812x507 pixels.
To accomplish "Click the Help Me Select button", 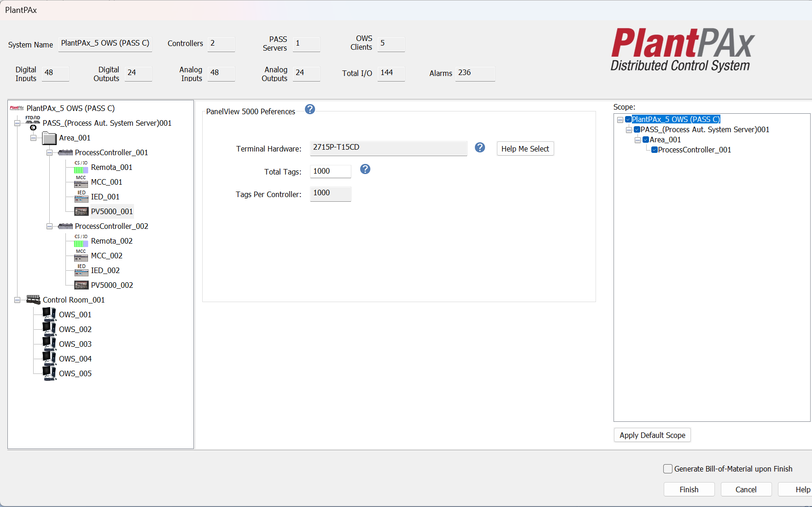I will tap(525, 149).
